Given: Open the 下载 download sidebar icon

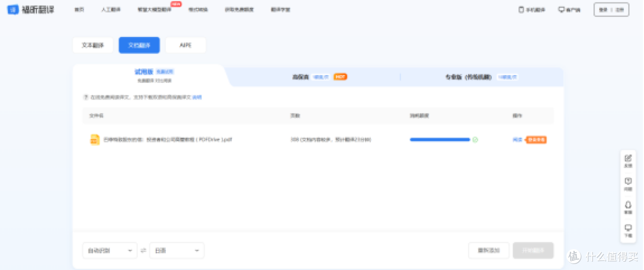Looking at the screenshot, I should pyautogui.click(x=628, y=231).
